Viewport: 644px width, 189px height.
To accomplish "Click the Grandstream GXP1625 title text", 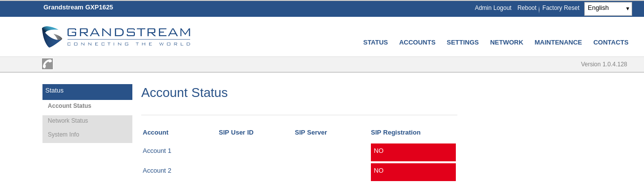I will [x=78, y=7].
